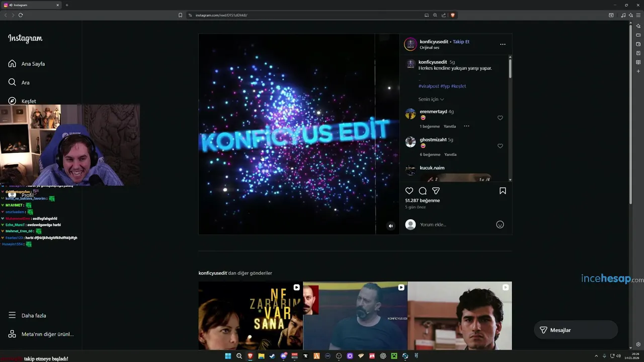Share the reel with paper-plane icon

pyautogui.click(x=436, y=191)
